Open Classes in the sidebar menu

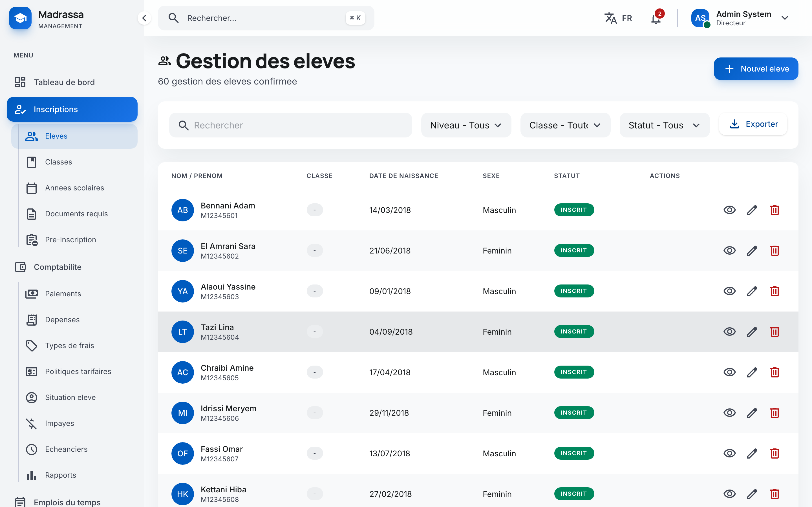(58, 162)
